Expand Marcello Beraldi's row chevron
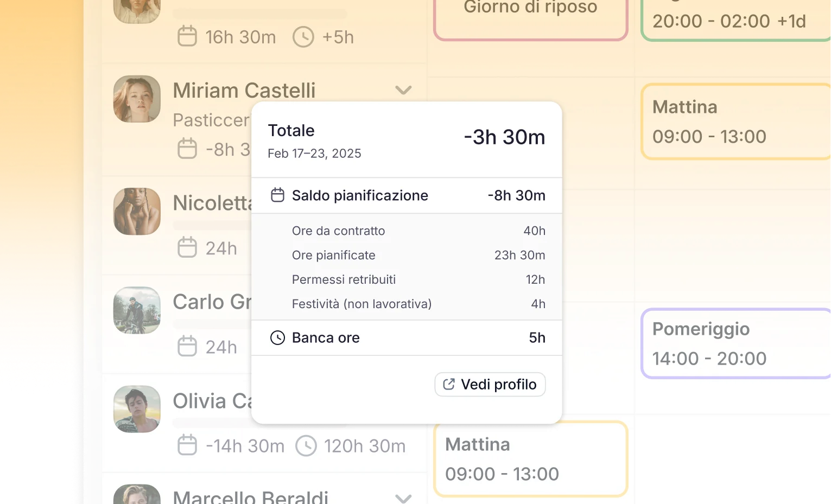Viewport: 831px width, 504px height. pyautogui.click(x=403, y=497)
